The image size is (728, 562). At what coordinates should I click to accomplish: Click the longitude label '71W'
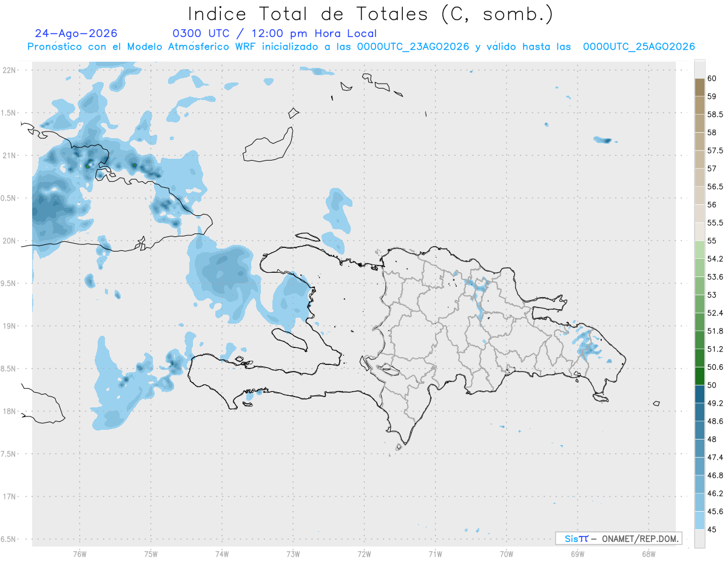[435, 554]
